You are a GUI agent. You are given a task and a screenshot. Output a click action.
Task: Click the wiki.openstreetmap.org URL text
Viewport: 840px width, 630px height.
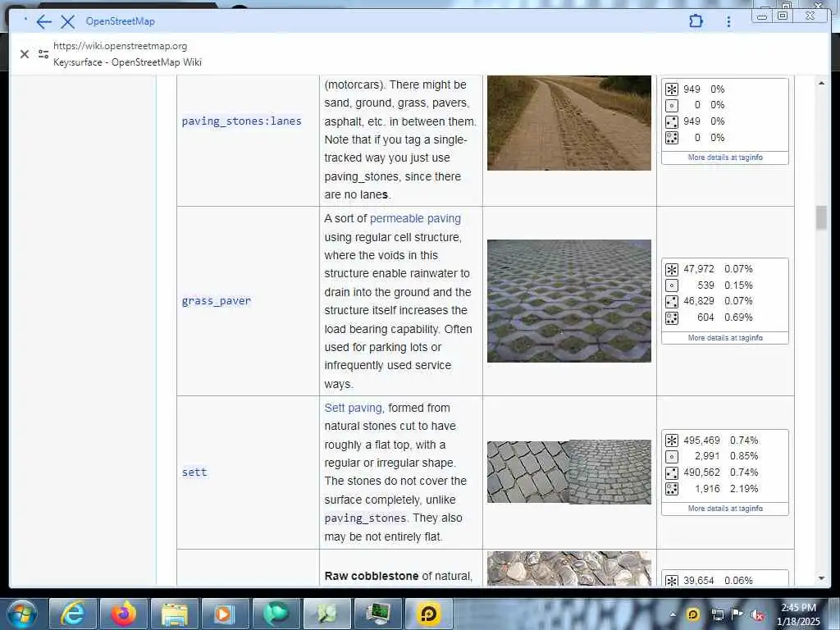tap(120, 46)
